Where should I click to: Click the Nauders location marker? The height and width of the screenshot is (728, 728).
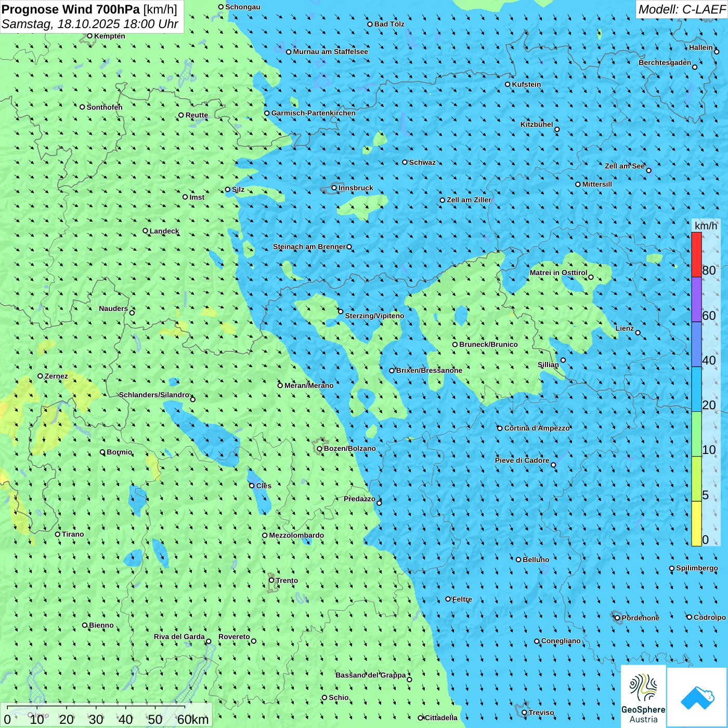click(x=132, y=313)
